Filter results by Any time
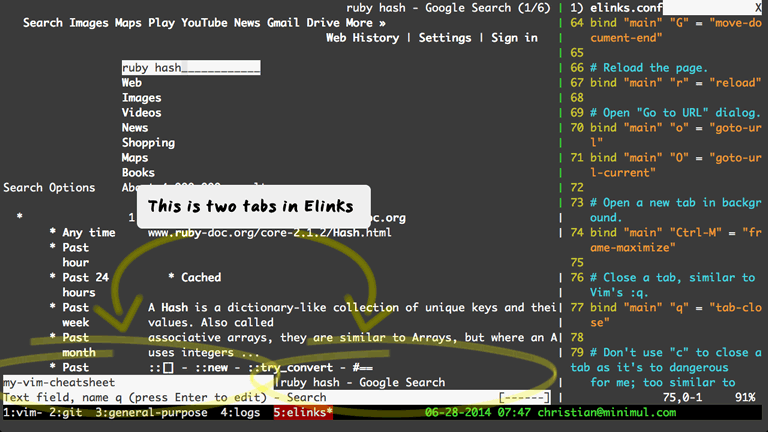The image size is (768, 432). click(89, 233)
